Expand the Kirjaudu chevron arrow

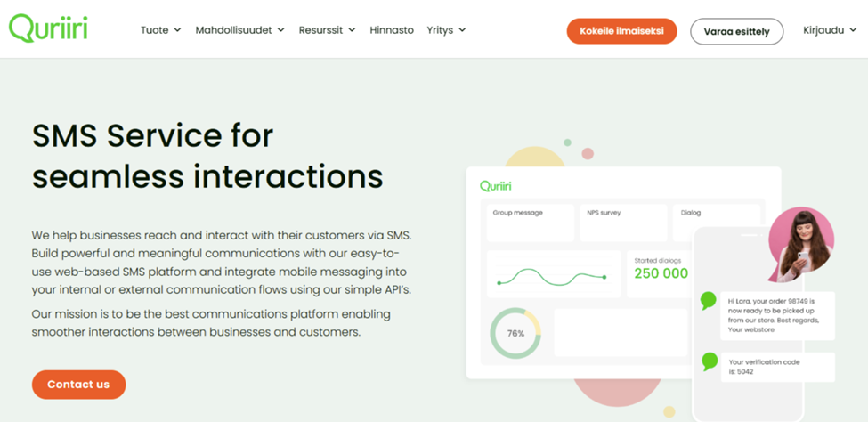853,30
